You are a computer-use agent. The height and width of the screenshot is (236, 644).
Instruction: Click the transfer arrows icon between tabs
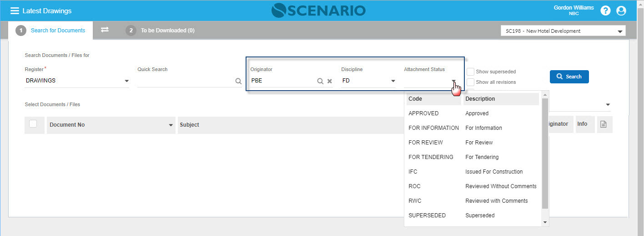(x=105, y=30)
